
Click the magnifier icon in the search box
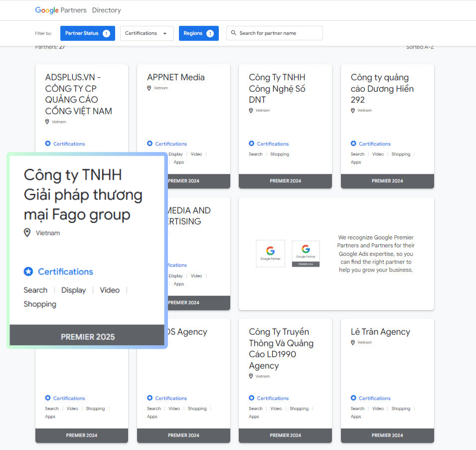tap(233, 33)
